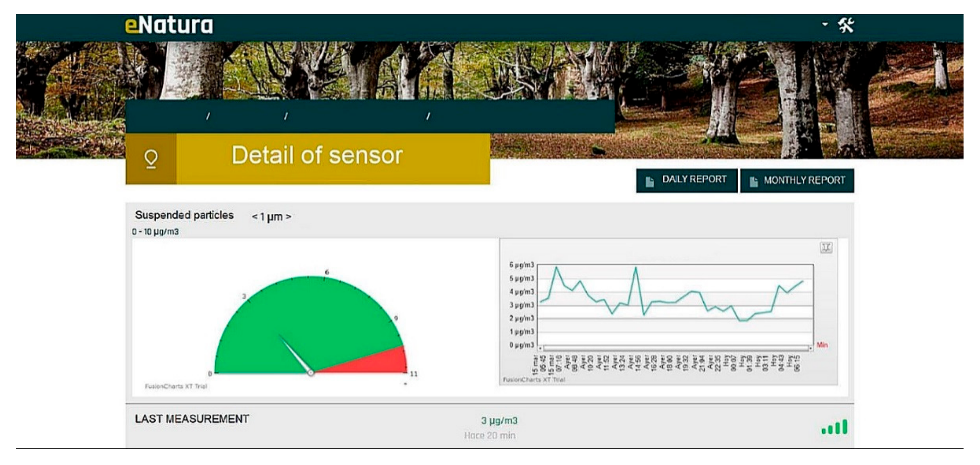Screen dimensions: 980x465
Task: Open the tools wrench settings icon
Action: pyautogui.click(x=846, y=26)
